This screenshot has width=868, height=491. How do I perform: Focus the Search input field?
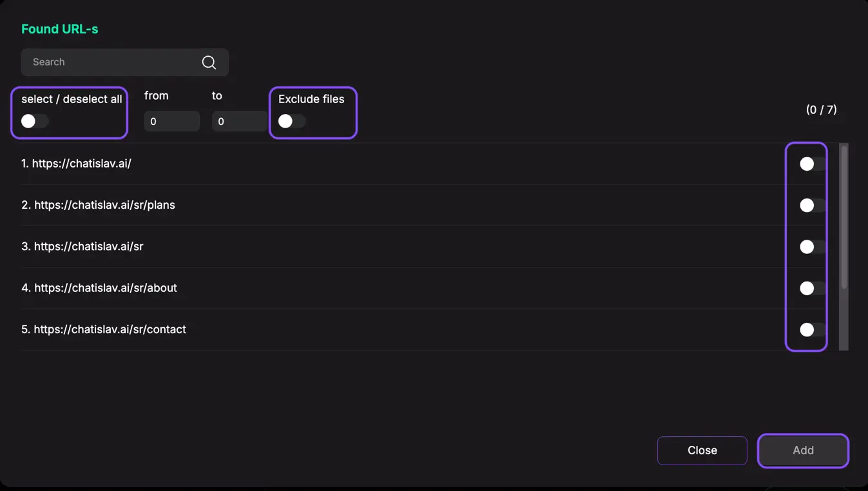125,63
